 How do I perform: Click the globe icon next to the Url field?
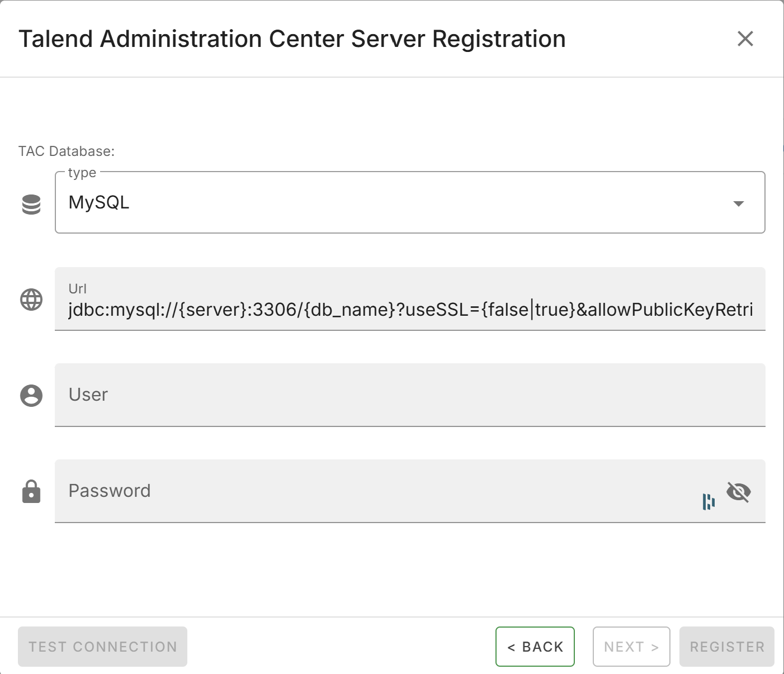(x=31, y=300)
